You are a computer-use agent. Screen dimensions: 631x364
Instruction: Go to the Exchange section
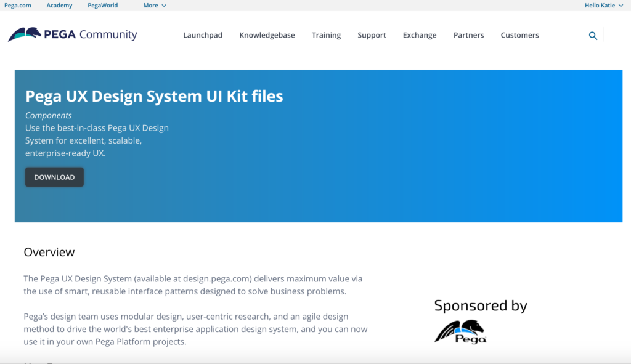420,35
